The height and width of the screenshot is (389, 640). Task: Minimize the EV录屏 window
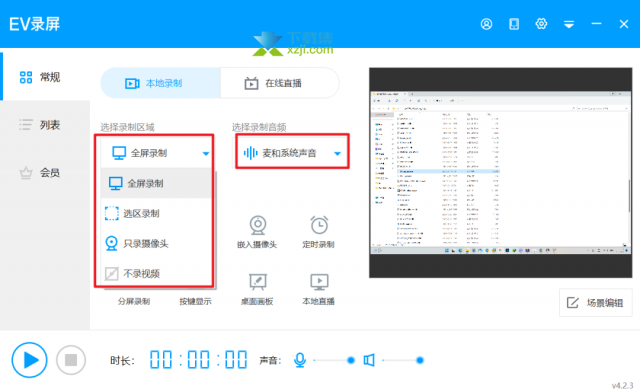[x=596, y=24]
